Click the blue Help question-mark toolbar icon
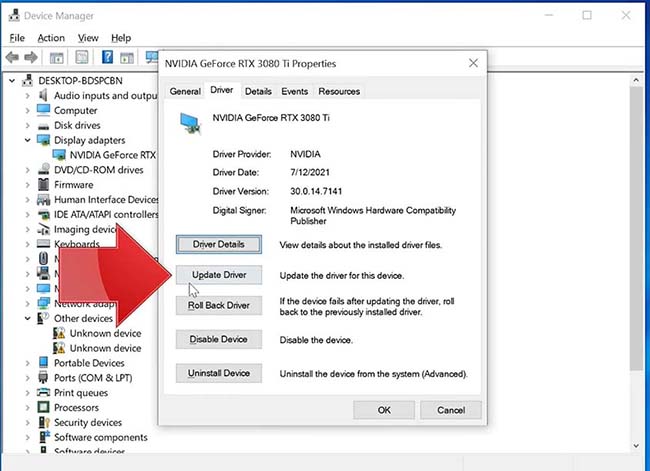650x471 pixels. coord(107,57)
